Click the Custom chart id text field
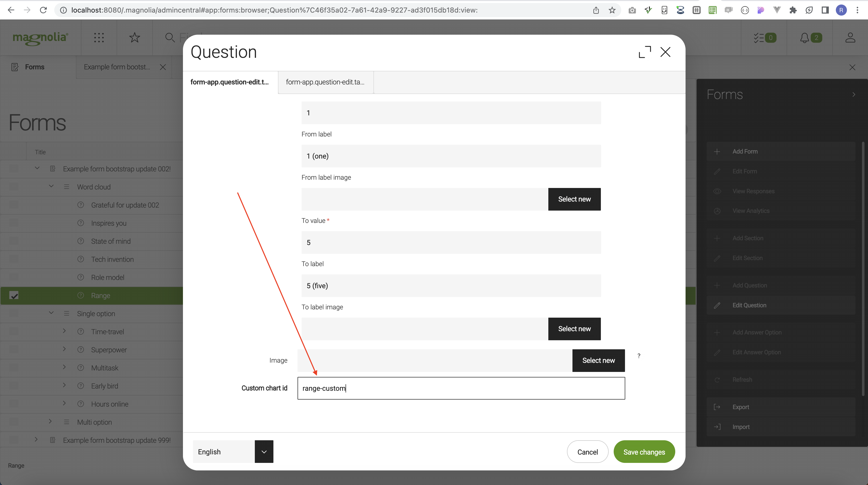Viewport: 868px width, 485px height. click(461, 388)
